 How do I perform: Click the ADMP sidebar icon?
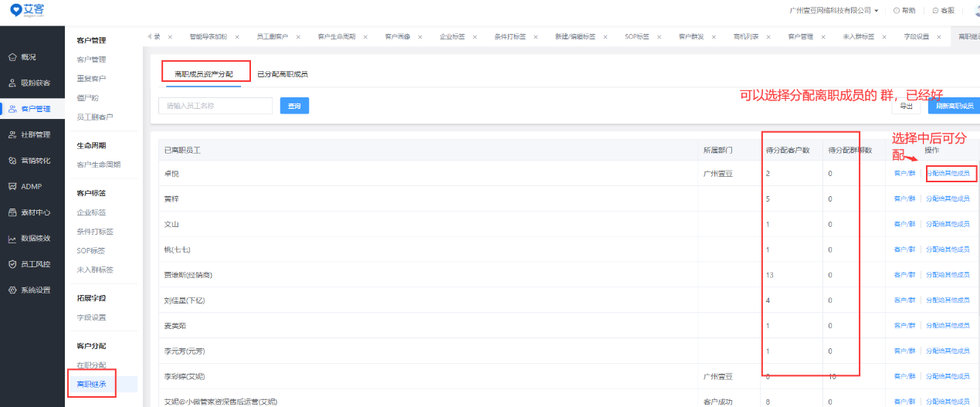(x=12, y=186)
